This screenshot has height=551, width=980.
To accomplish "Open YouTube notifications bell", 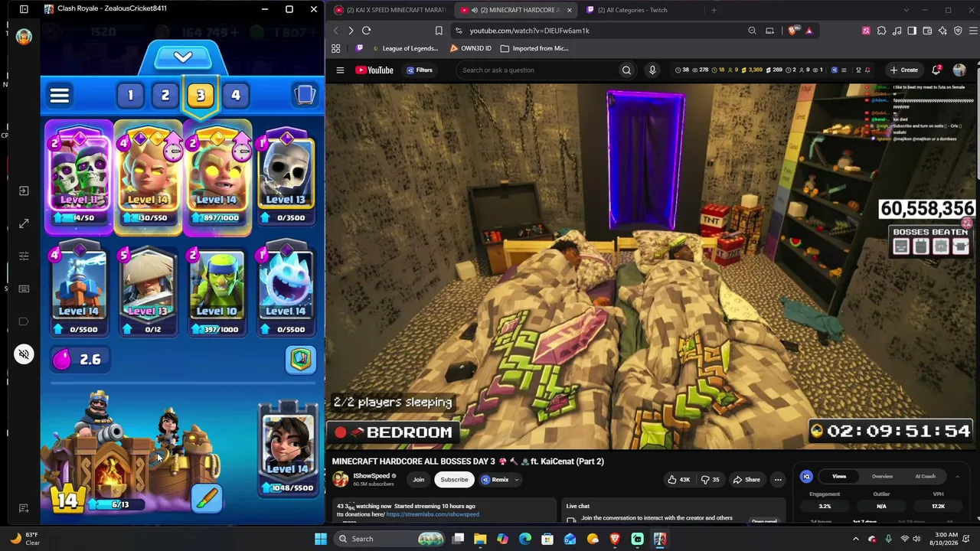I will (936, 70).
